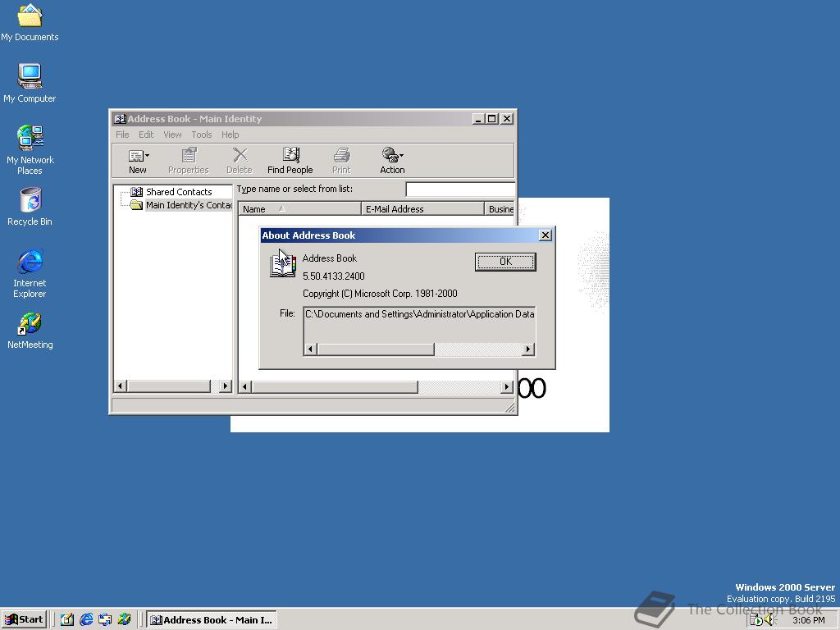Select the Recycle Bin desktop icon
This screenshot has height=630, width=840.
click(30, 207)
